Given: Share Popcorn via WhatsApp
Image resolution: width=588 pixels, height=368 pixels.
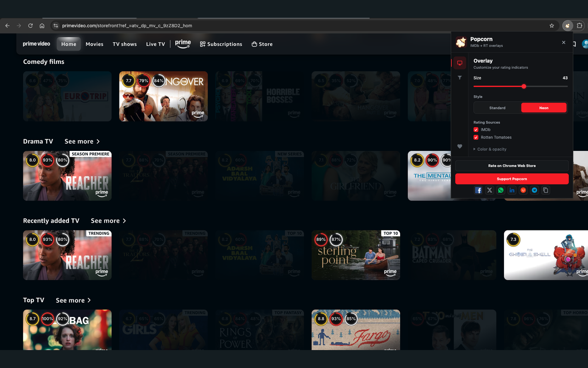Looking at the screenshot, I should [x=501, y=190].
